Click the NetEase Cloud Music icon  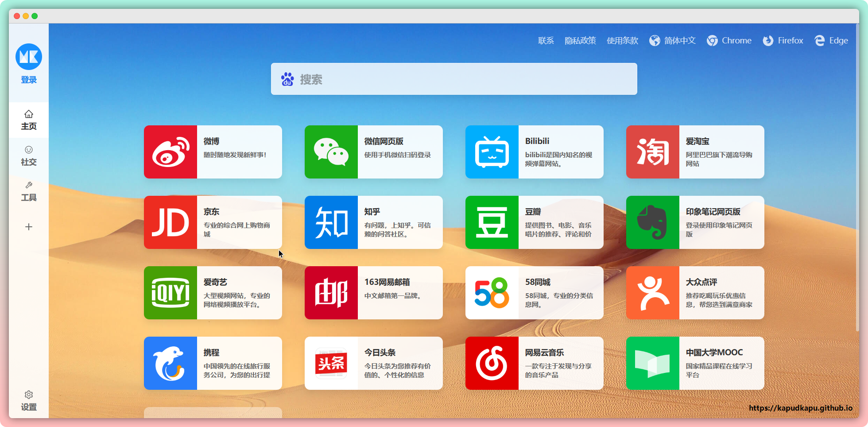tap(492, 363)
